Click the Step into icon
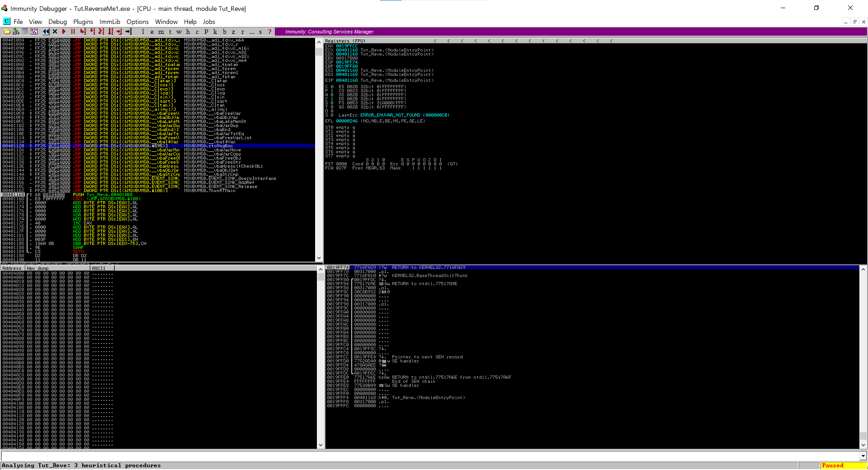 point(83,32)
